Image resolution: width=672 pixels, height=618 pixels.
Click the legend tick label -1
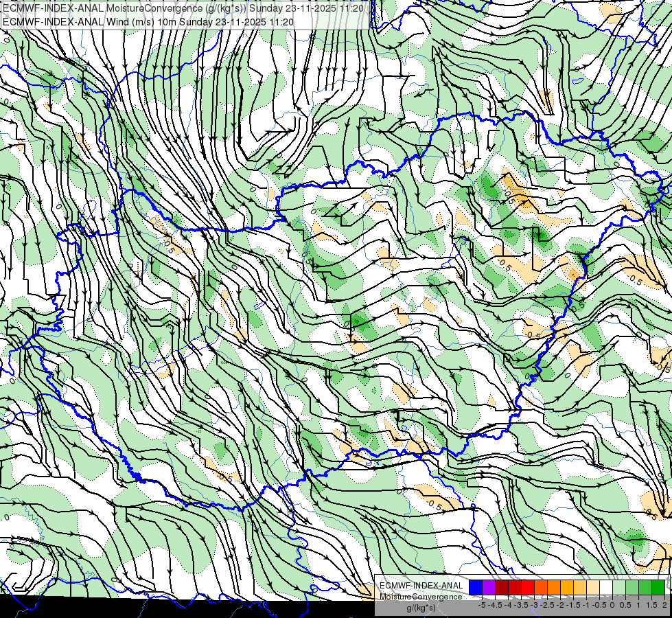click(586, 605)
